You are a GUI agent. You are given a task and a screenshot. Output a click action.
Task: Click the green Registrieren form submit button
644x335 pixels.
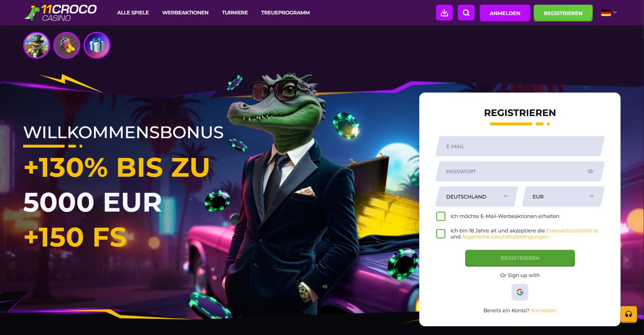[520, 258]
